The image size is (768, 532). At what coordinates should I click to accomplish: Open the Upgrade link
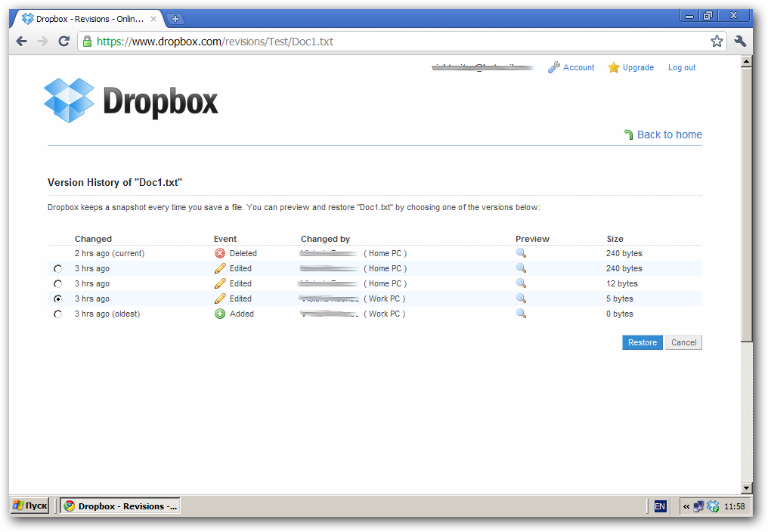638,67
